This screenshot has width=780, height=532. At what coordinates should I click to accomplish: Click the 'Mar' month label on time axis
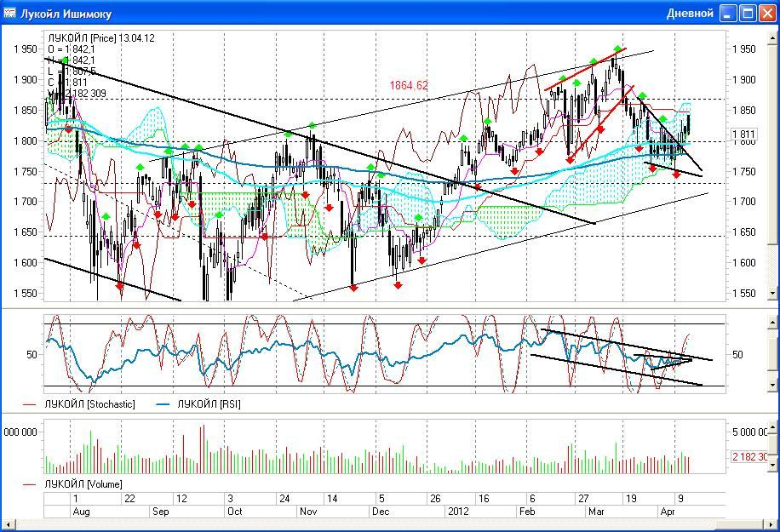(596, 512)
